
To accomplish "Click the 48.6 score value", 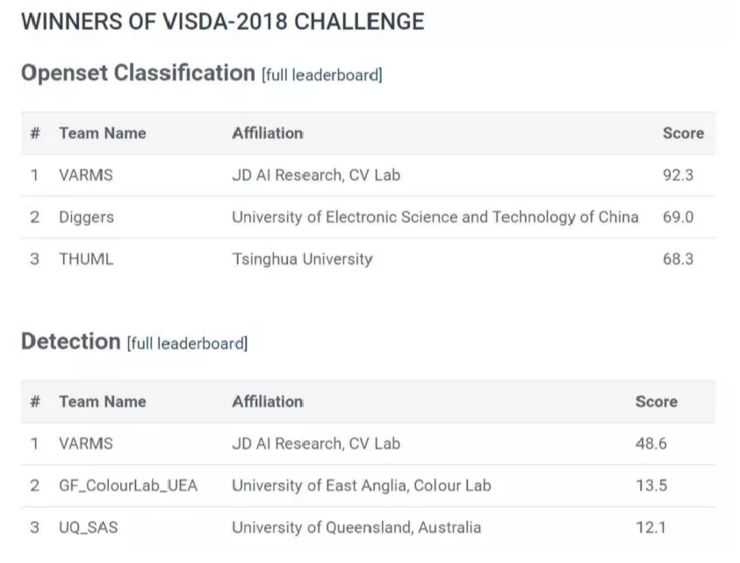I will (651, 443).
